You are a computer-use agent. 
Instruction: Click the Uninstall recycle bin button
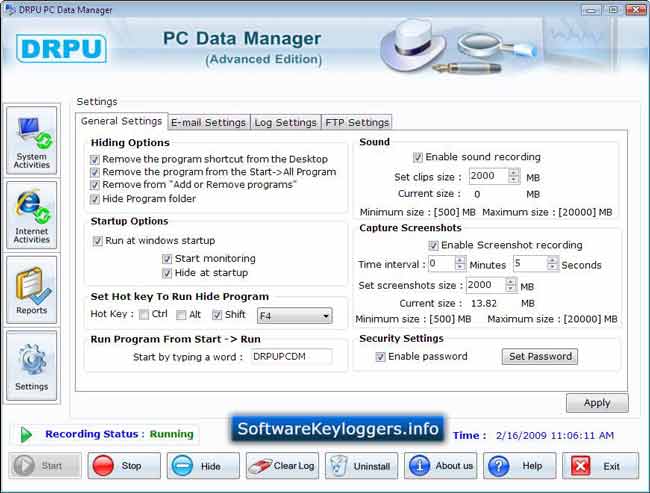click(361, 466)
